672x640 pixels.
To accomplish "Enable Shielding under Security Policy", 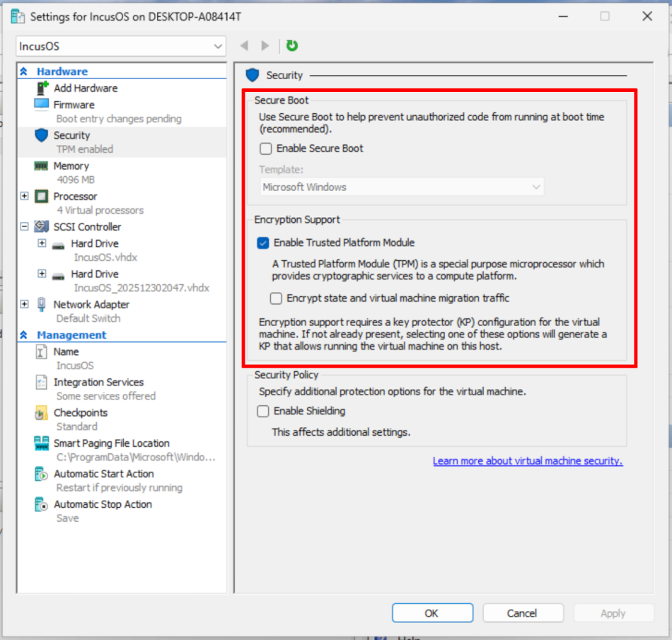I will 262,411.
